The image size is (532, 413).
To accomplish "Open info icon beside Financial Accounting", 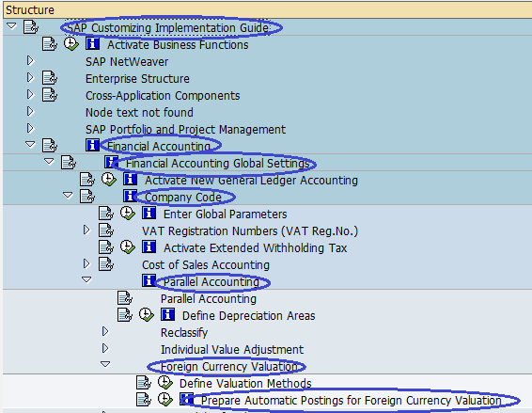I will coord(92,145).
